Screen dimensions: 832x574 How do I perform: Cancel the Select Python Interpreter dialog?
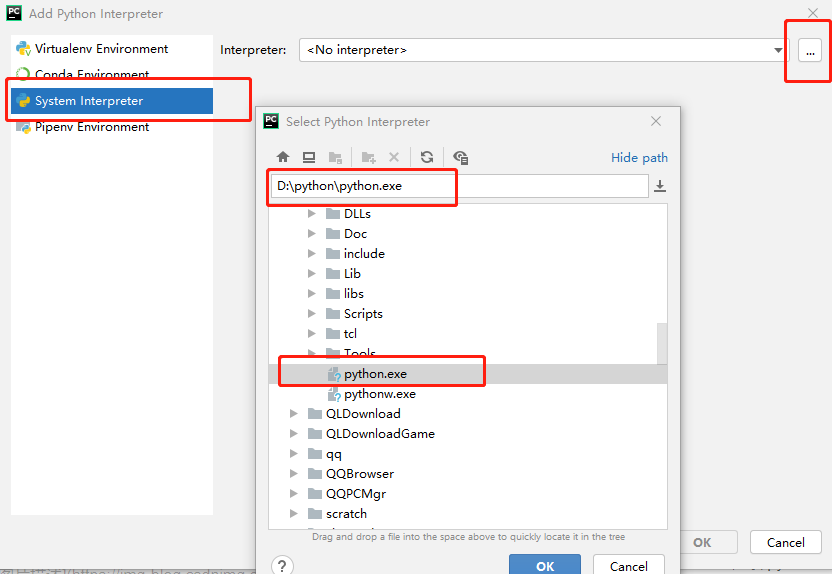(x=629, y=564)
